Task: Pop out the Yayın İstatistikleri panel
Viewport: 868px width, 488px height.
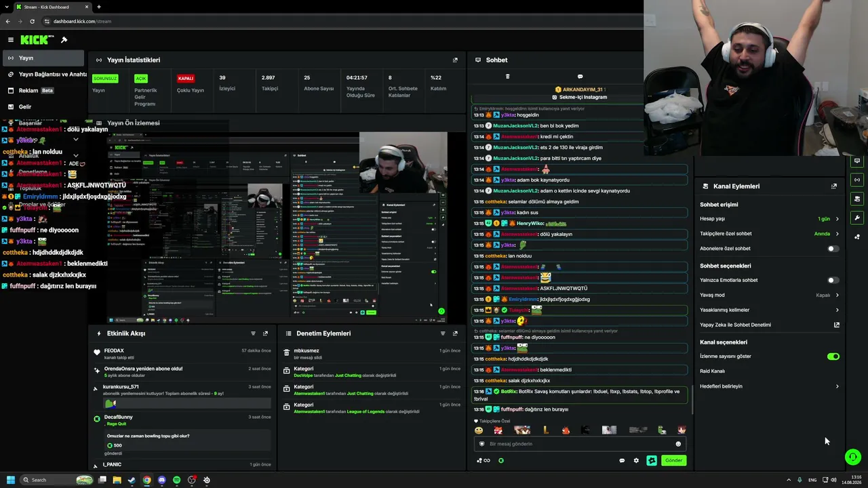Action: click(455, 60)
